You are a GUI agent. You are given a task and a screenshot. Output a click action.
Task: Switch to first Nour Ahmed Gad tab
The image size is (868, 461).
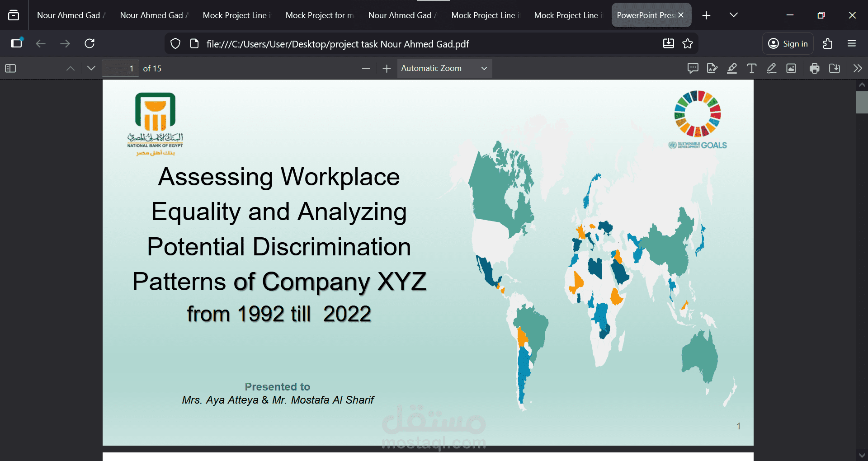pos(71,15)
